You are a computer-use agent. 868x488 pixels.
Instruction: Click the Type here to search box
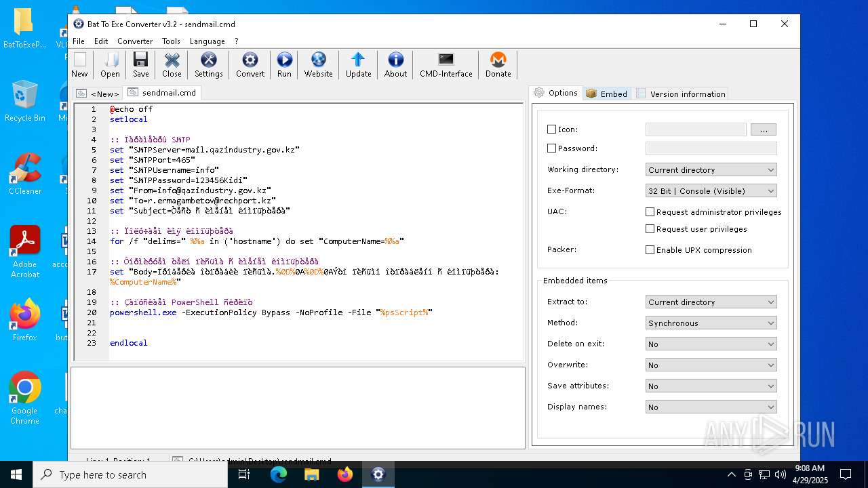pyautogui.click(x=130, y=474)
